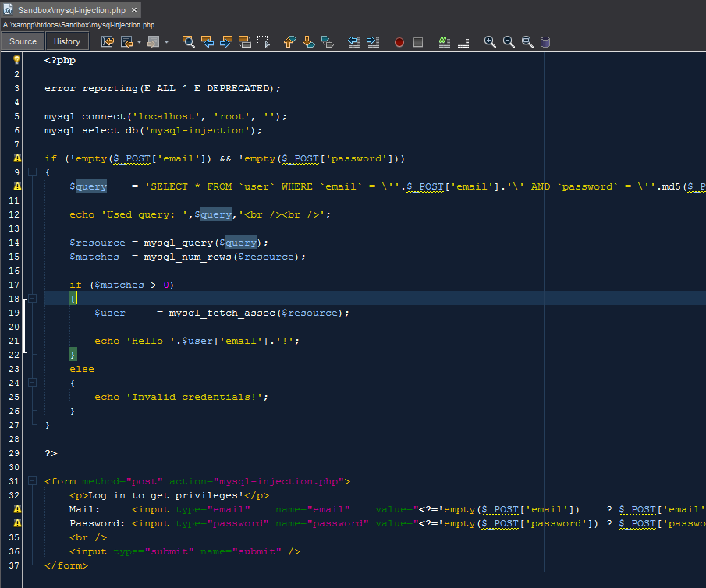Click the Find Previous Occurrence icon

click(x=207, y=42)
